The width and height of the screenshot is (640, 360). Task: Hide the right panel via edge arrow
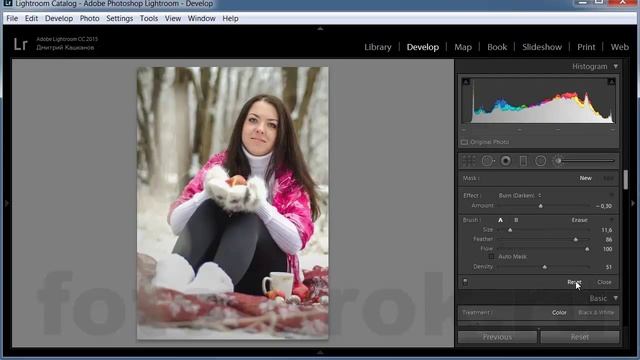click(633, 203)
